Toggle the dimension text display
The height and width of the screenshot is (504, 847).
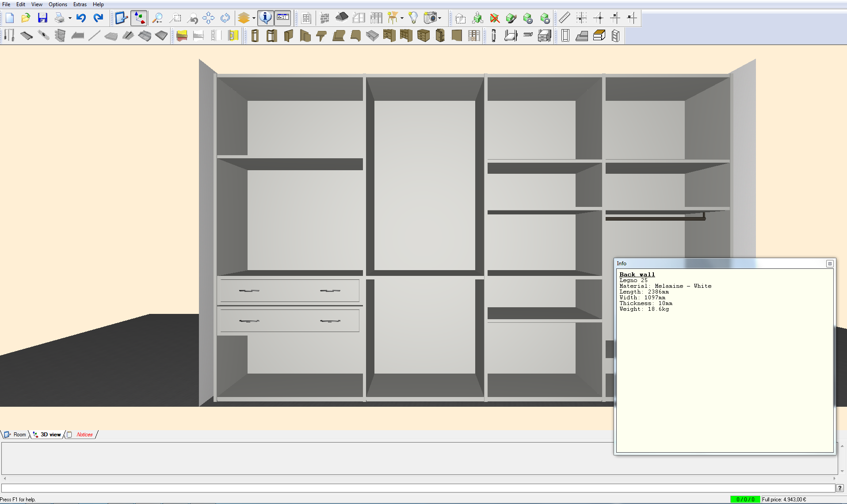(282, 18)
